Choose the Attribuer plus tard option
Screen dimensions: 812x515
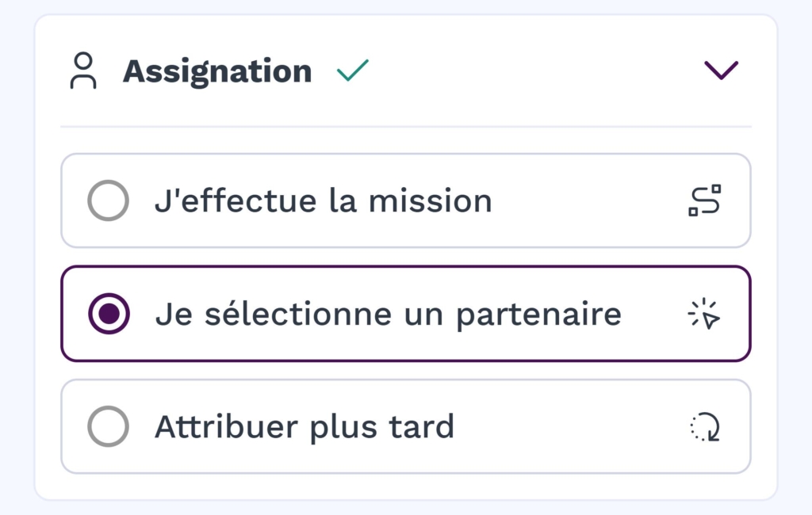point(304,426)
